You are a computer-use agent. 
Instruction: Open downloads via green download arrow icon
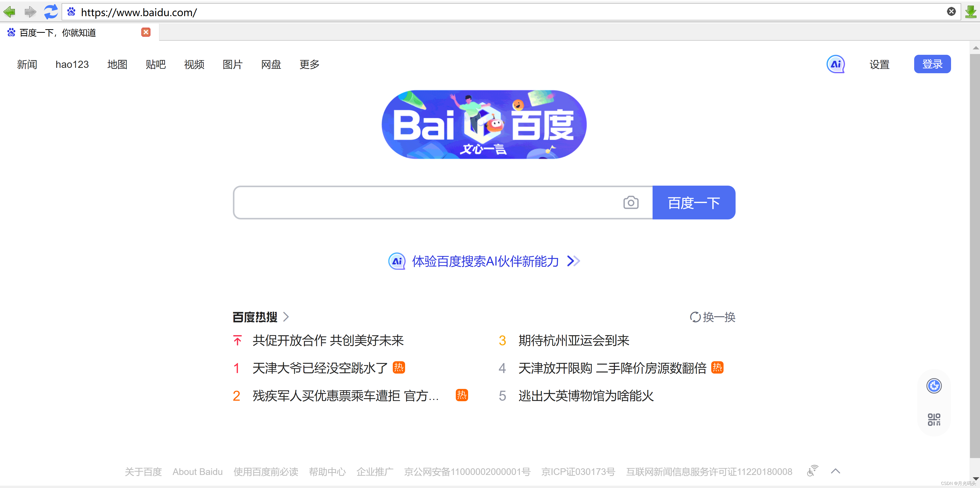click(x=971, y=12)
